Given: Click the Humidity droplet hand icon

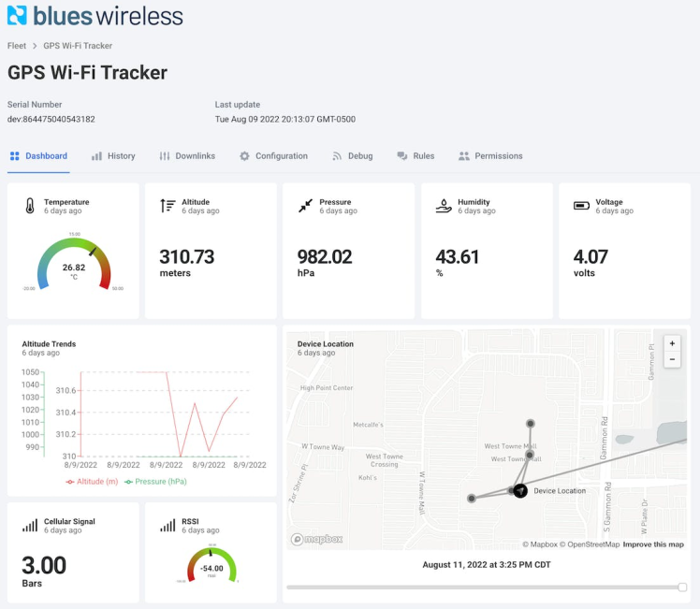Looking at the screenshot, I should (x=444, y=206).
